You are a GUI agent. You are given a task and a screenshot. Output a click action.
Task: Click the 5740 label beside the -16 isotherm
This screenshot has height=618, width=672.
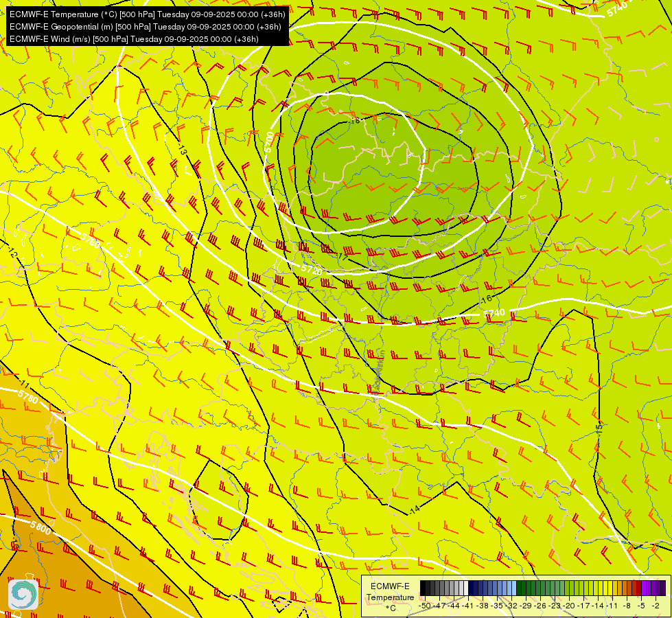[494, 313]
